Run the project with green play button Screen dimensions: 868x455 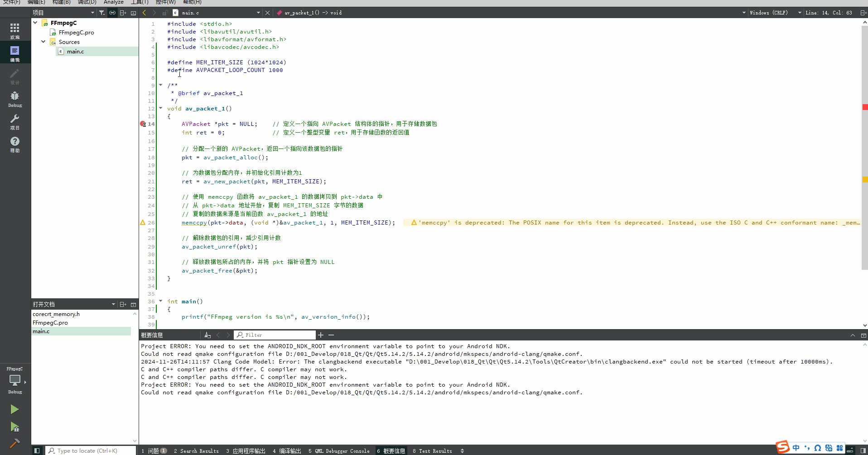pos(14,409)
